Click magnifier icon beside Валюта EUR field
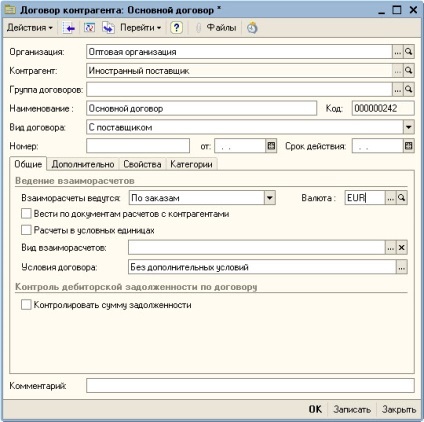Image resolution: width=424 pixels, height=422 pixels. (402, 198)
